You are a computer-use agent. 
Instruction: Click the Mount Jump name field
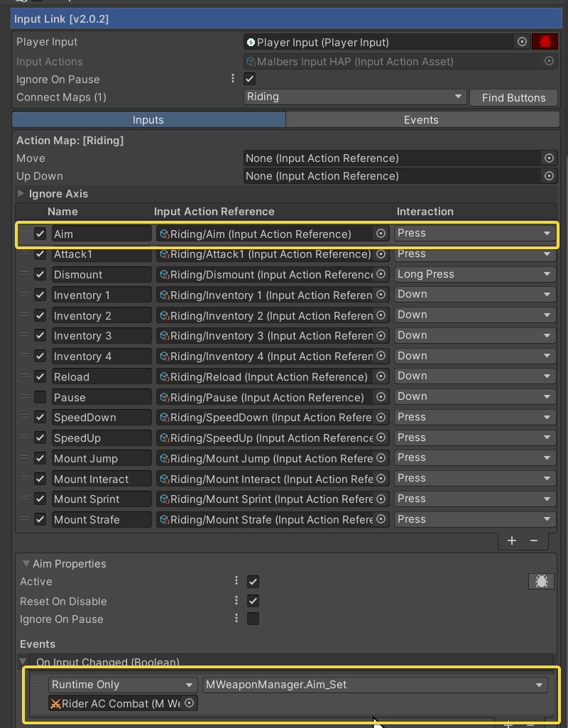(102, 459)
